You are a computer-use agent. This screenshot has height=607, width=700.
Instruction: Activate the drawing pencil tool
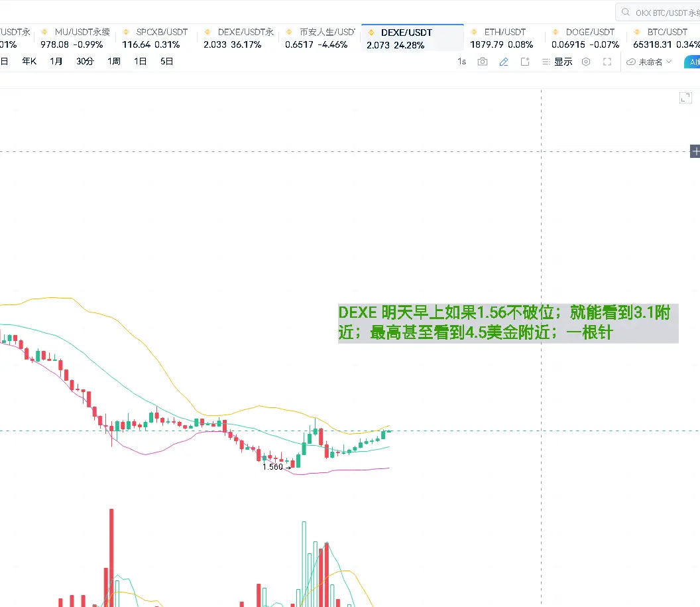pos(504,62)
